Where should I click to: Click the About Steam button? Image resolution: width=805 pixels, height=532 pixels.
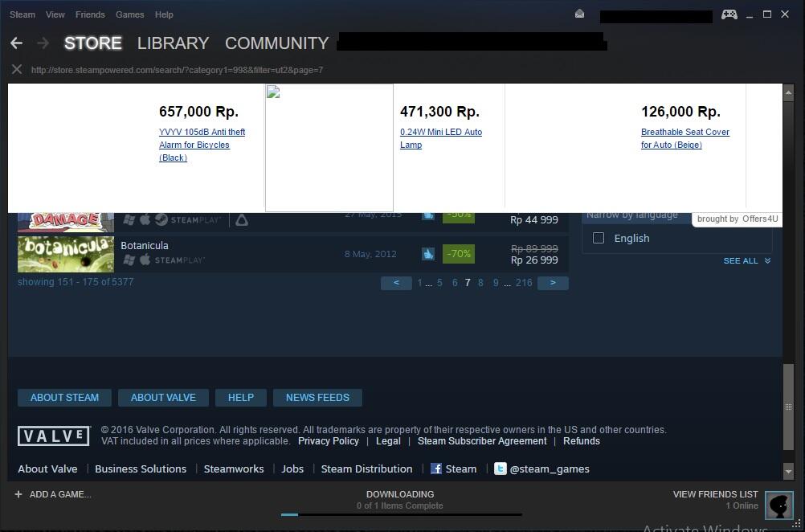click(65, 398)
